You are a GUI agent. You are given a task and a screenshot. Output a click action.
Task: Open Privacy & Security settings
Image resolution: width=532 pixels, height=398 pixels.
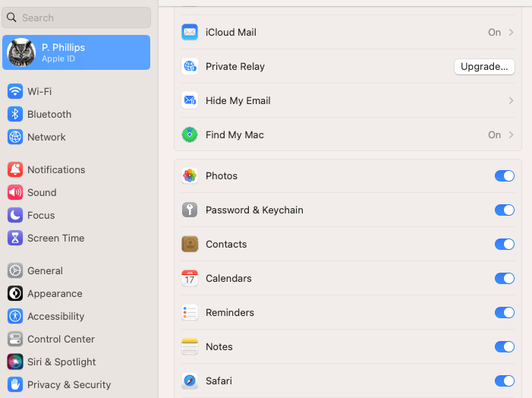pos(76,384)
